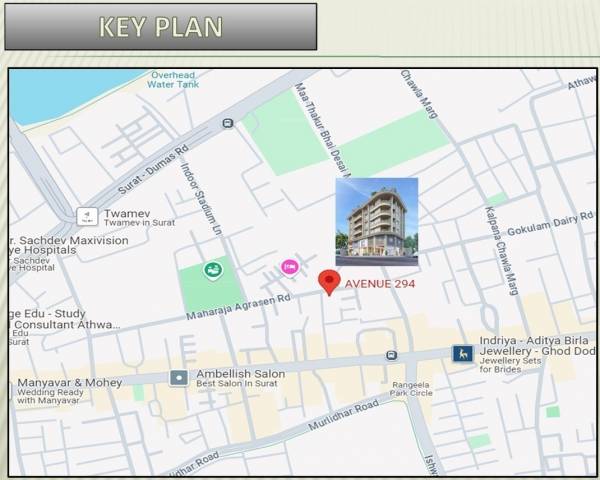Click the Overhead Water Tank label
The width and height of the screenshot is (600, 480).
(173, 80)
